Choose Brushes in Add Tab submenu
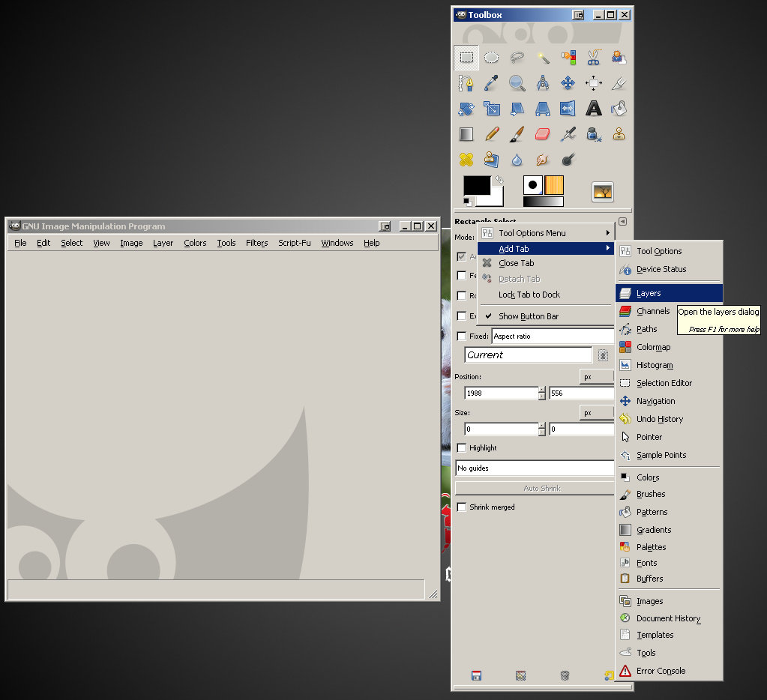 coord(670,494)
